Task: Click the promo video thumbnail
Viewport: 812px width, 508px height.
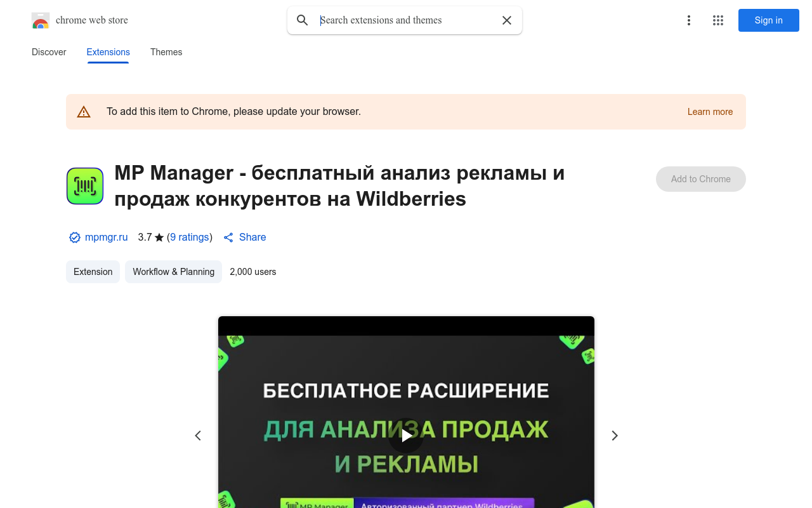Action: point(406,412)
